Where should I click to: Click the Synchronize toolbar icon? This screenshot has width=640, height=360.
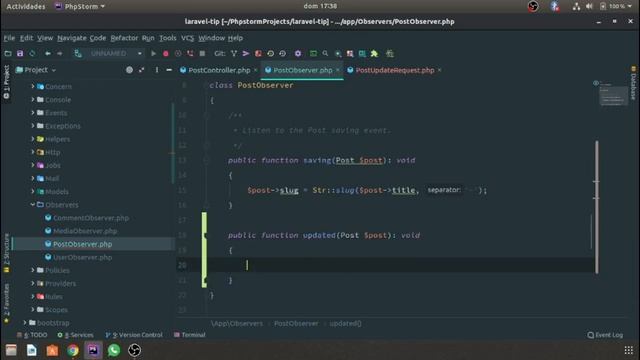coord(32,53)
